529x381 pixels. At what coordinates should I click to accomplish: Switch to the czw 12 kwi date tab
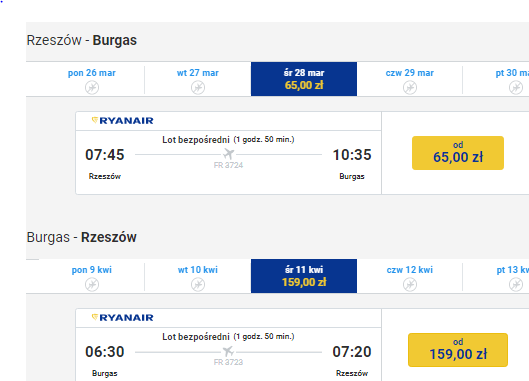[410, 277]
